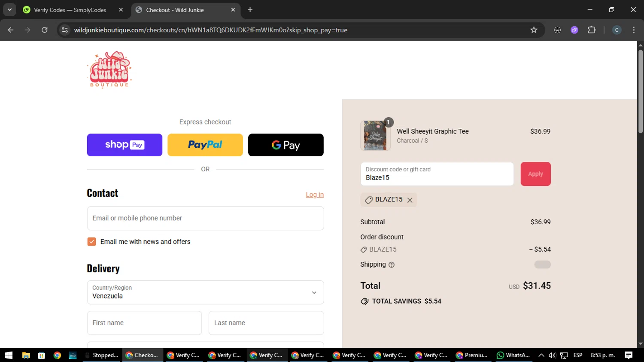This screenshot has width=644, height=362.
Task: Open a new browser tab
Action: point(250,10)
